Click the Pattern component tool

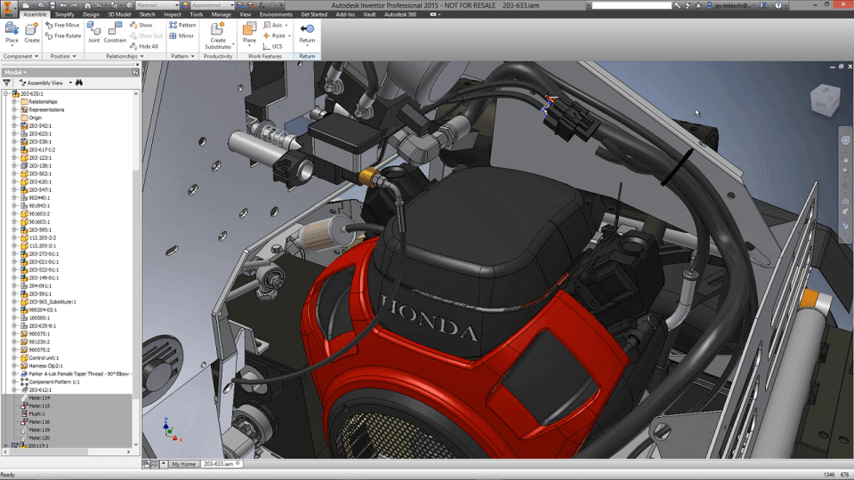pos(182,25)
